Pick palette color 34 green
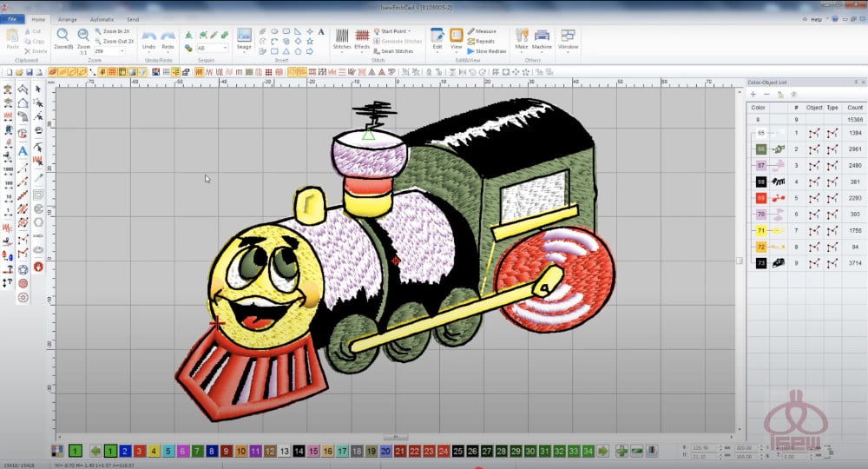Viewport: 868px width, 469px height. (588, 452)
